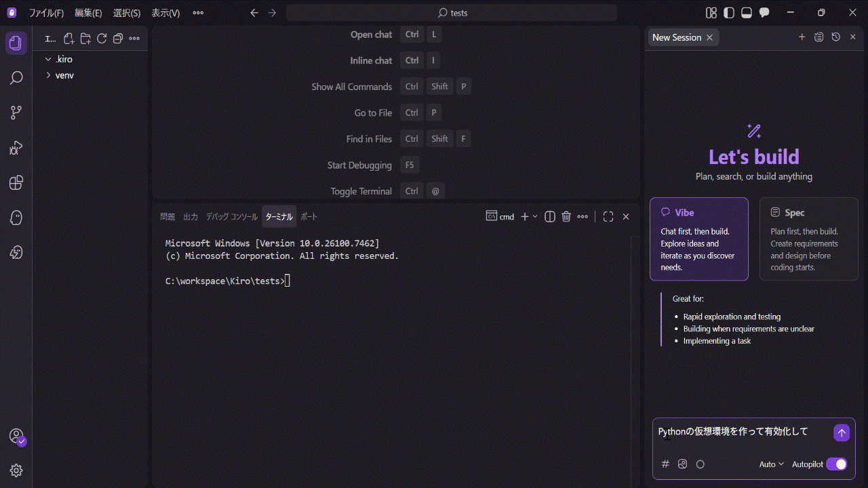The image size is (868, 488).
Task: Refresh the explorer file tree
Action: 102,39
